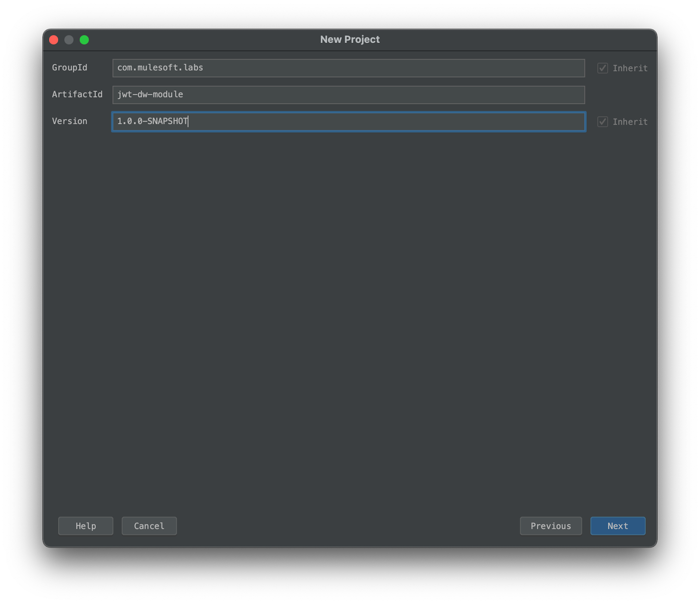Image resolution: width=700 pixels, height=604 pixels.
Task: Click the New Project title bar
Action: 350,39
